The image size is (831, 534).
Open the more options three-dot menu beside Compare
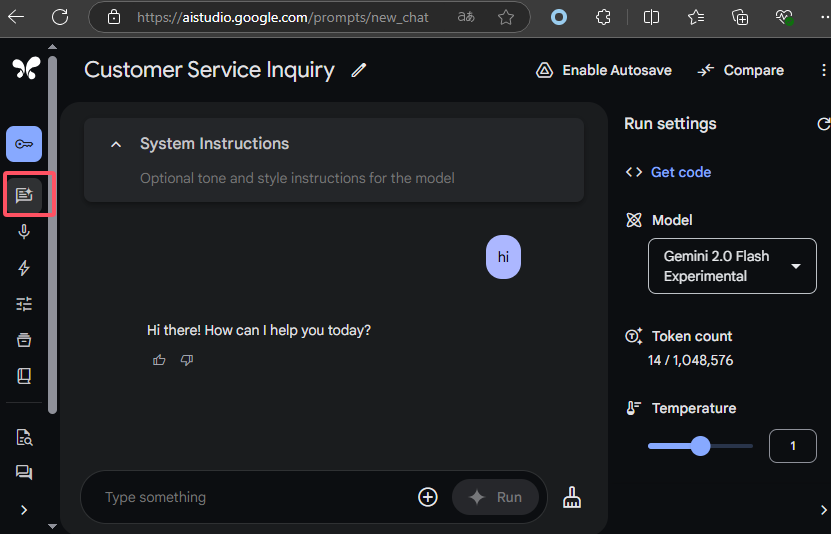coord(823,70)
